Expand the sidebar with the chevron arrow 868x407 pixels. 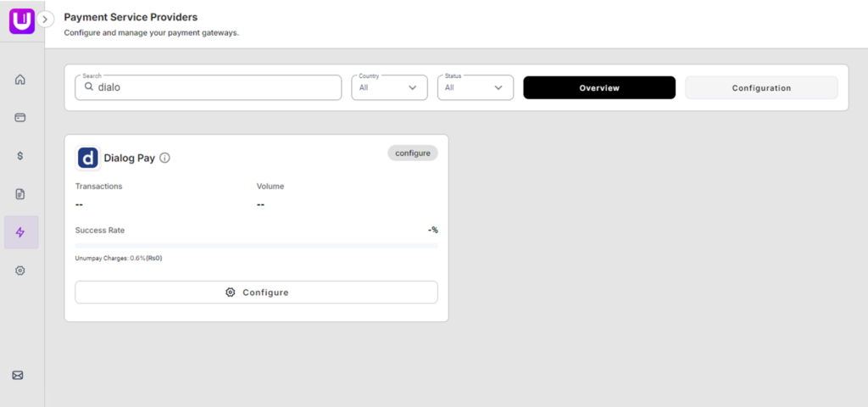(46, 19)
